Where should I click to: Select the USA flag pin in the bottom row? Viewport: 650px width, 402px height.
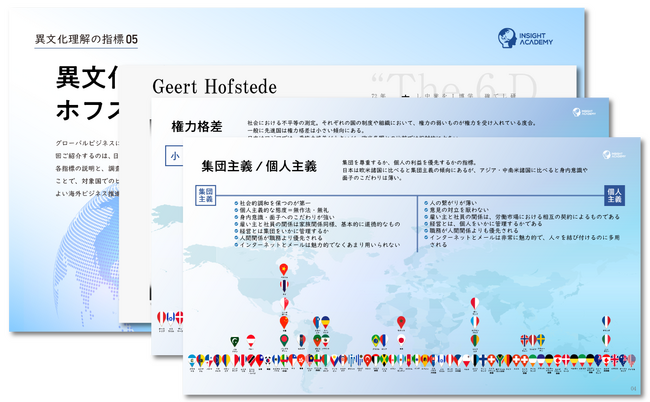[632, 361]
